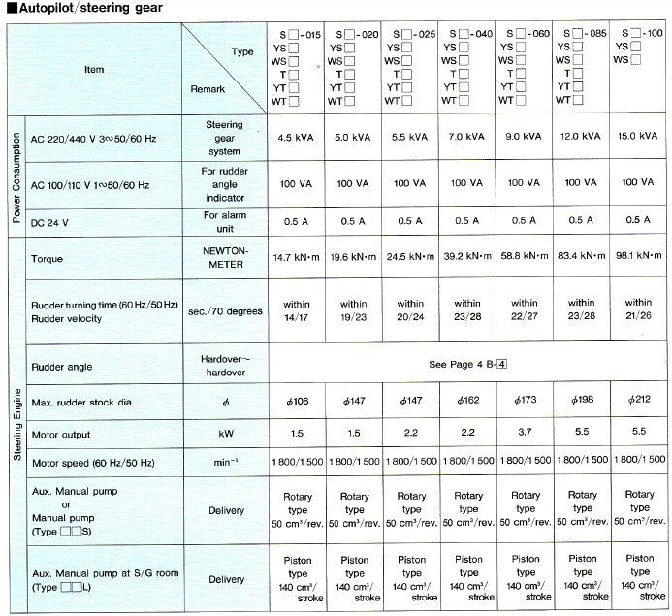Viewport: 672px width, 616px height.
Task: Click the "58.8 kN·m" torque value
Action: tap(525, 256)
